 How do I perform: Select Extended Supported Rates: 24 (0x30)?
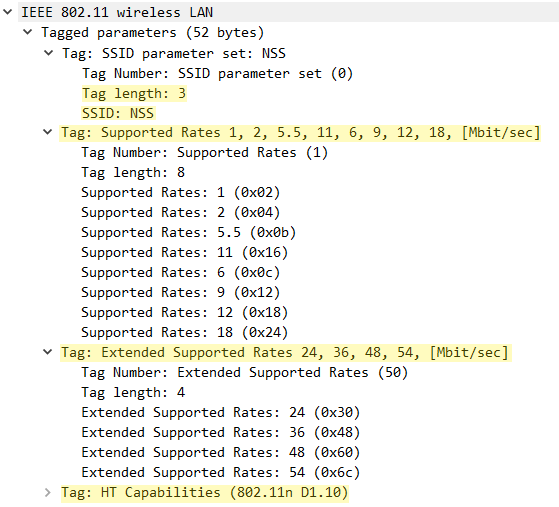click(x=221, y=413)
